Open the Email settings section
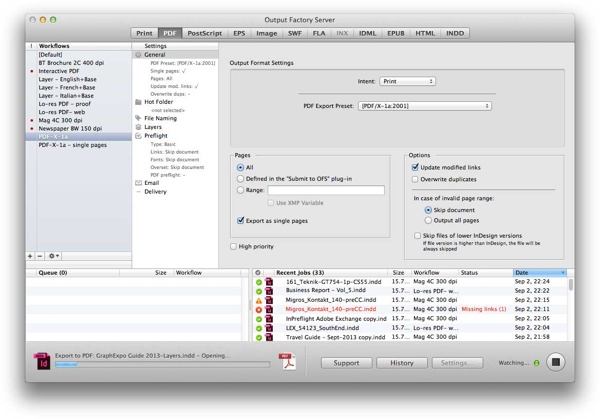The width and height of the screenshot is (600, 419). pyautogui.click(x=151, y=183)
